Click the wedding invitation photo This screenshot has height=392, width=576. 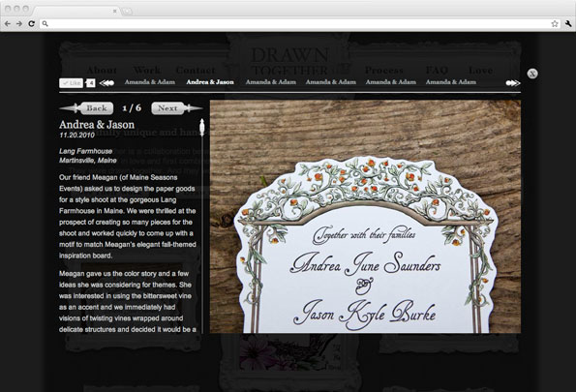(x=365, y=217)
